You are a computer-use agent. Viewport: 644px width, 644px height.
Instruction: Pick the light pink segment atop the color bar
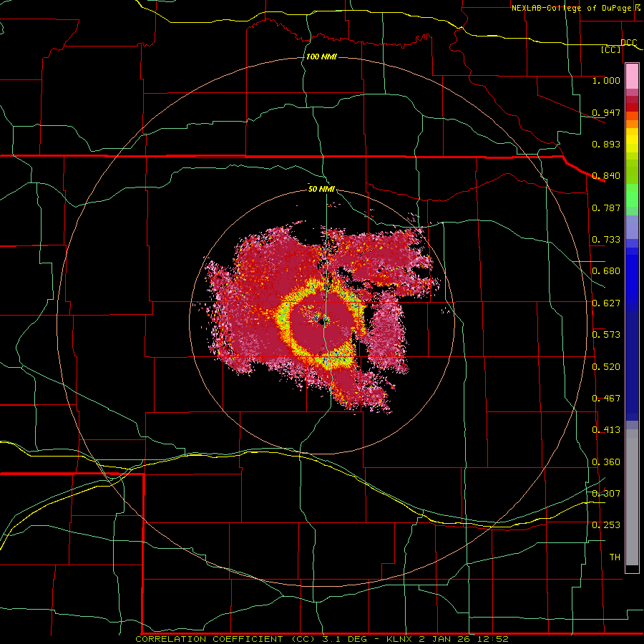point(632,77)
